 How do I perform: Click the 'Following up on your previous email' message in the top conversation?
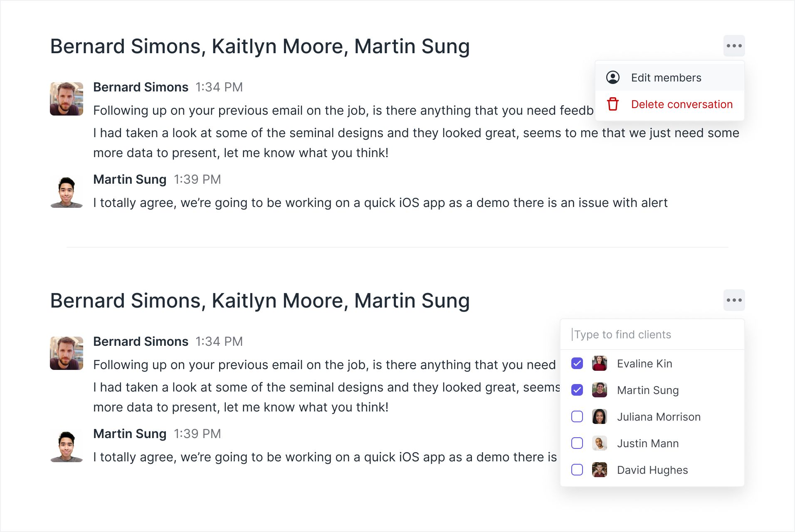[x=343, y=111]
